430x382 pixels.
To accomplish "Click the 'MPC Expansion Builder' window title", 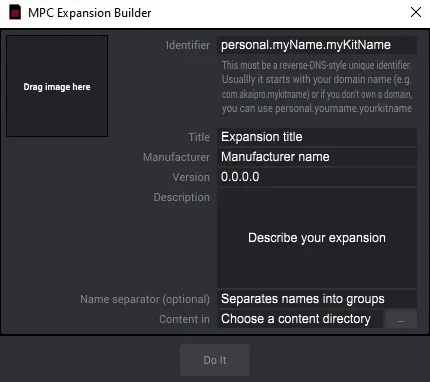I will pyautogui.click(x=89, y=13).
